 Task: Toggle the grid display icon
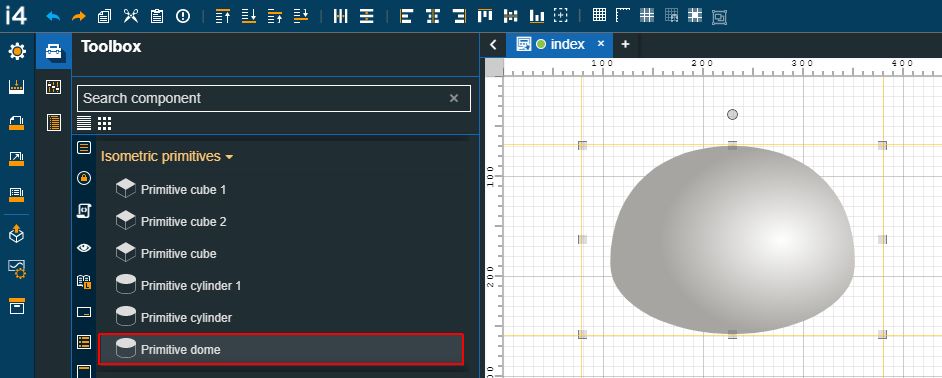[599, 15]
